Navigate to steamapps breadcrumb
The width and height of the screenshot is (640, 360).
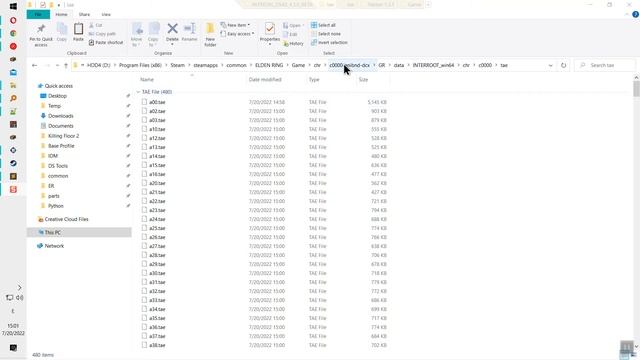pos(206,65)
